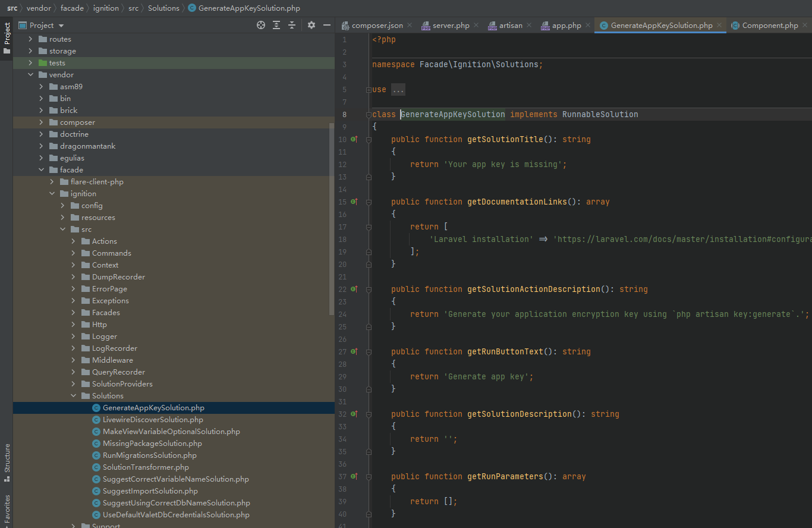The height and width of the screenshot is (528, 812).
Task: Select MissingPackageSolution.php file
Action: pos(152,444)
